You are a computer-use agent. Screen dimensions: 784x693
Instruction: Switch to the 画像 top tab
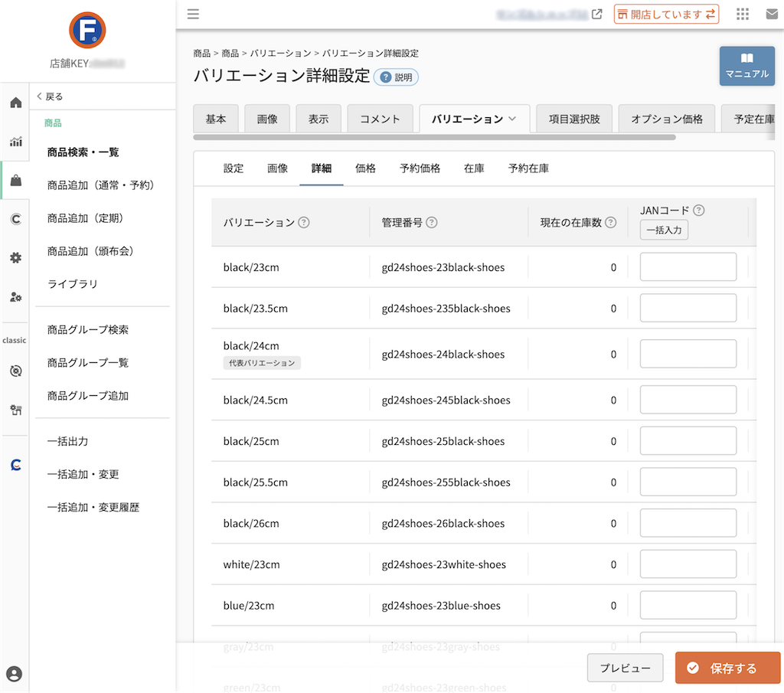[267, 119]
